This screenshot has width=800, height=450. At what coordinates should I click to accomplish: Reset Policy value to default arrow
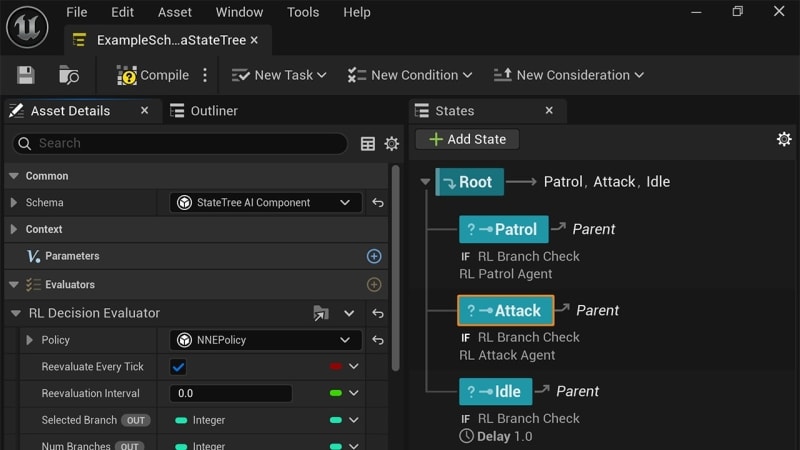tap(378, 340)
